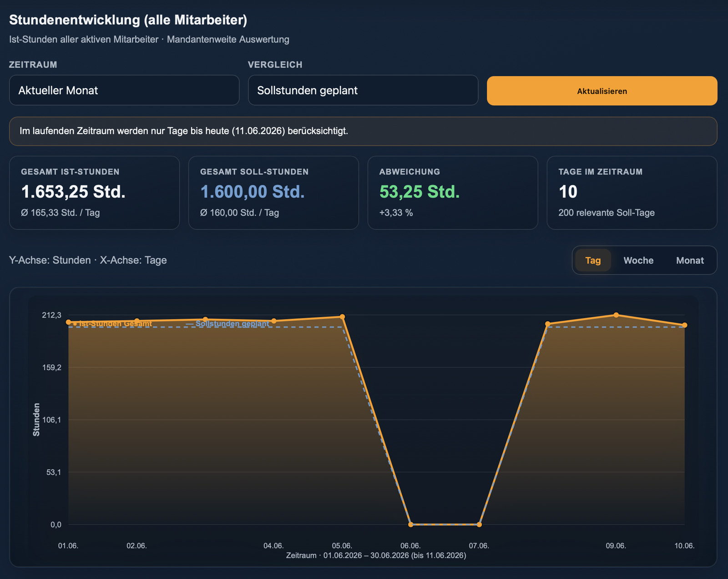
Task: Click the data point for 10.06.
Action: click(x=684, y=325)
